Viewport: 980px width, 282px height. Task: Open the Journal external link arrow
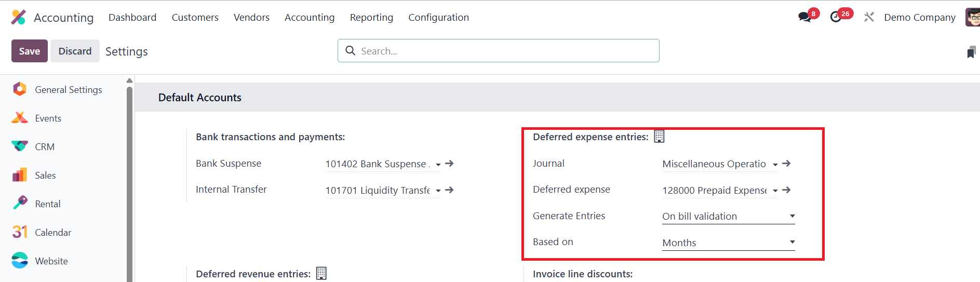787,164
